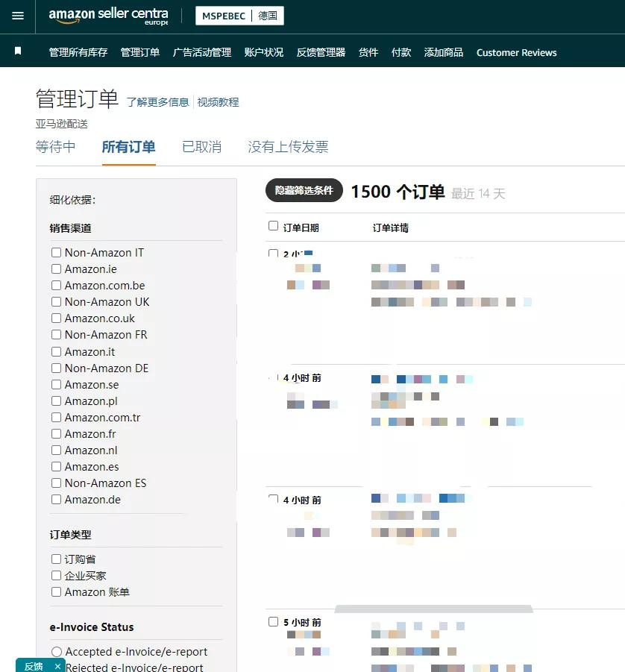
Task: Check the Non-Amazon UK filter
Action: 56,302
